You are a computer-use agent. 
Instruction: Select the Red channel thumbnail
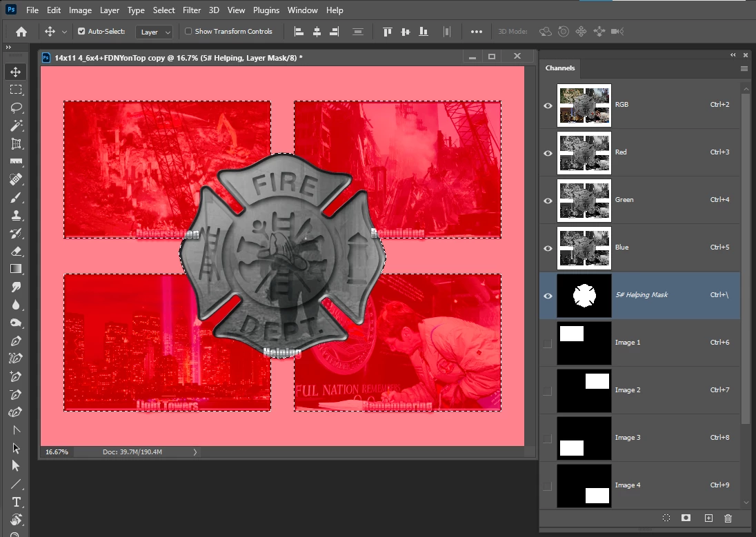pos(584,153)
